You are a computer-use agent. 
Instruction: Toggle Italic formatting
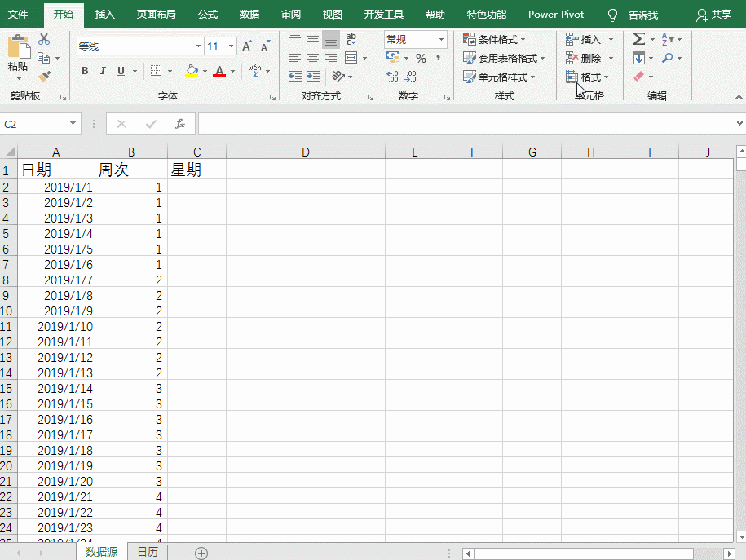(x=103, y=71)
